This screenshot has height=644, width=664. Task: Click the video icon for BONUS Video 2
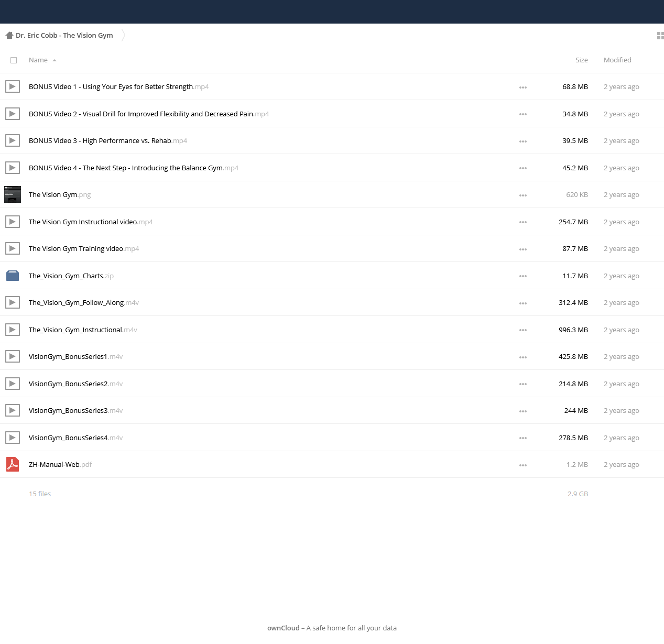tap(13, 114)
